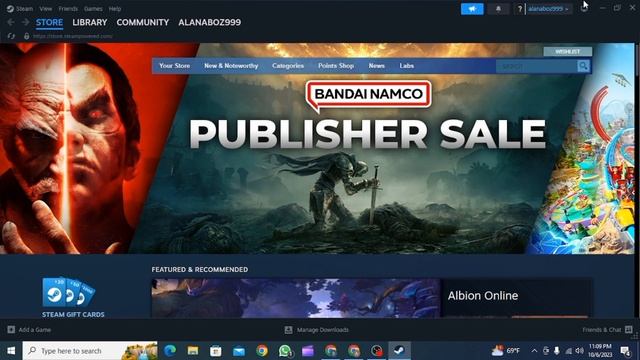The width and height of the screenshot is (640, 360).
Task: Expand the Your Store menu
Action: pos(174,65)
